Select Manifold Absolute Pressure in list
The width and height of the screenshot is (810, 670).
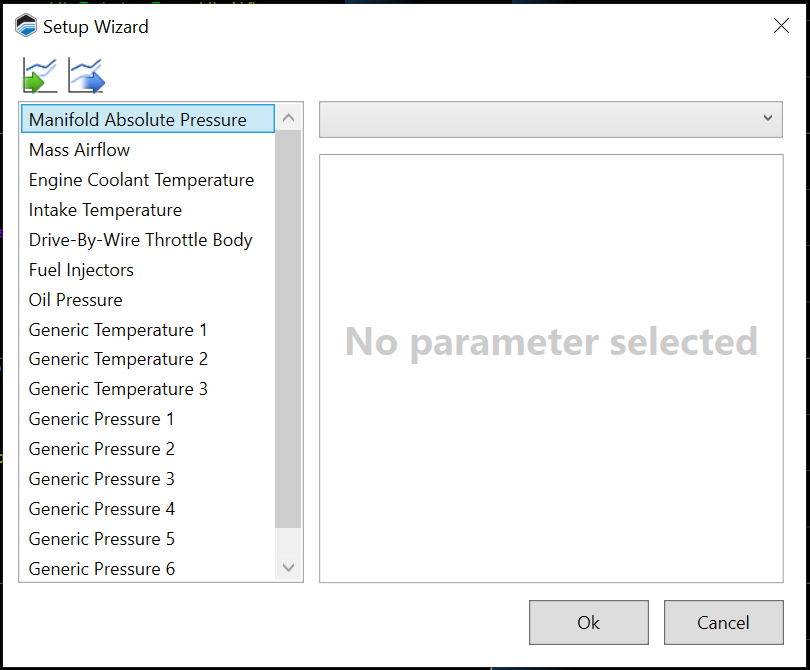[137, 120]
